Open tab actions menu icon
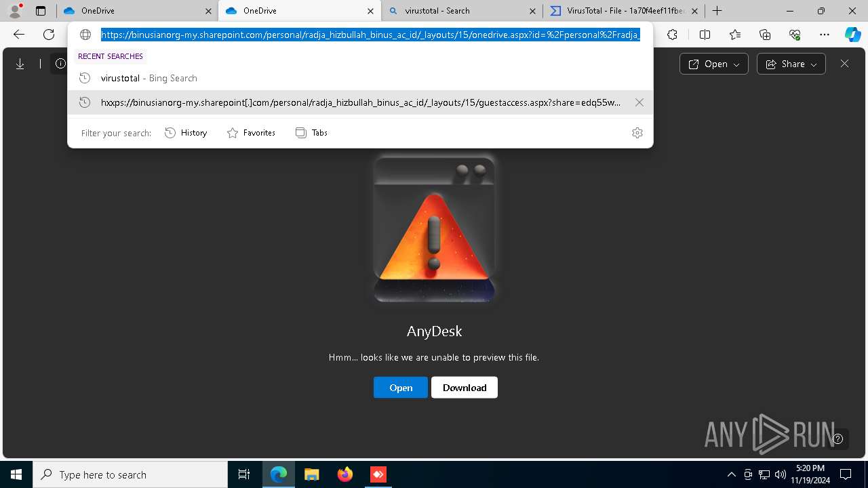 tap(41, 11)
